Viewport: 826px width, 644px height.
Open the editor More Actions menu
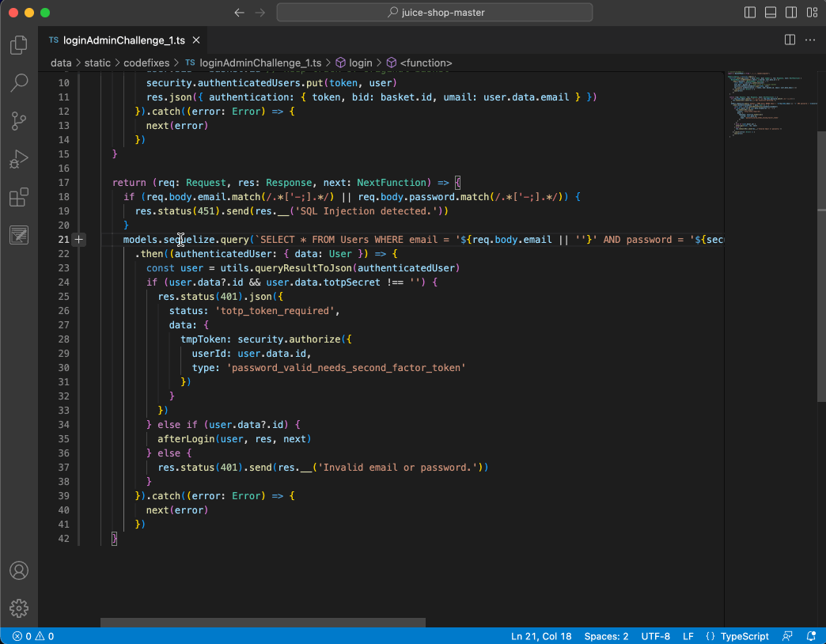(x=810, y=40)
